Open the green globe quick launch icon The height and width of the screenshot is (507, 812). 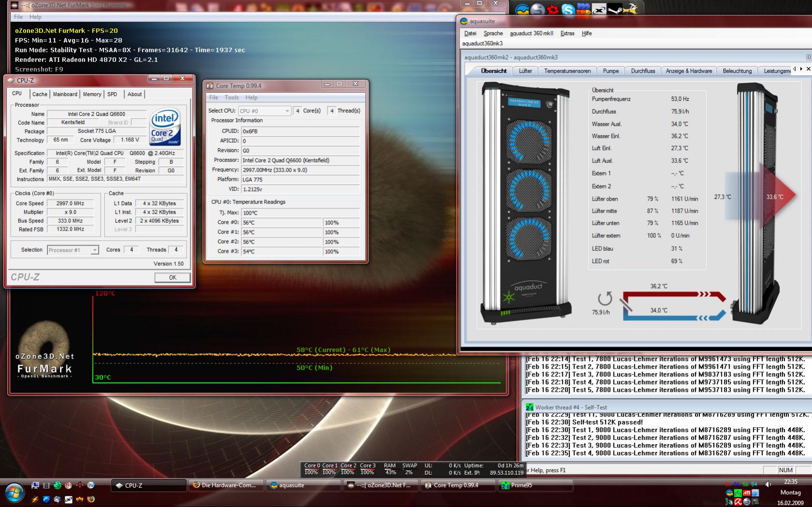coord(58,485)
